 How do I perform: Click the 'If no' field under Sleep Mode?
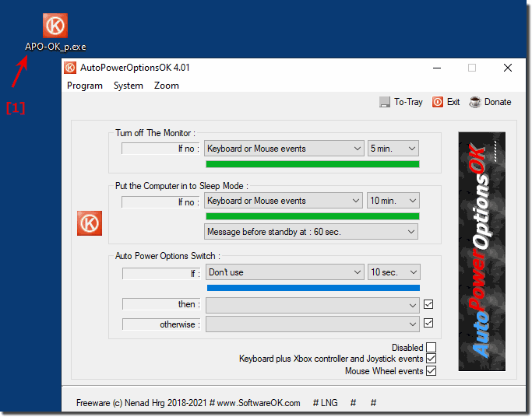(160, 202)
